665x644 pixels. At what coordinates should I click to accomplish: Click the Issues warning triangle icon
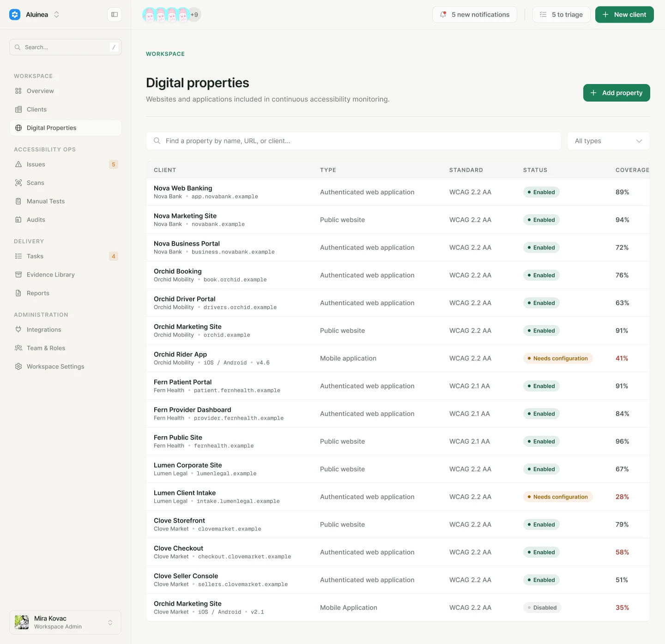coord(18,164)
